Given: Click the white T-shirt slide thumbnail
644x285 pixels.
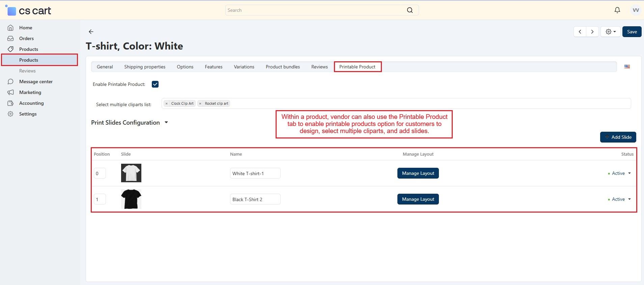Looking at the screenshot, I should coord(131,173).
